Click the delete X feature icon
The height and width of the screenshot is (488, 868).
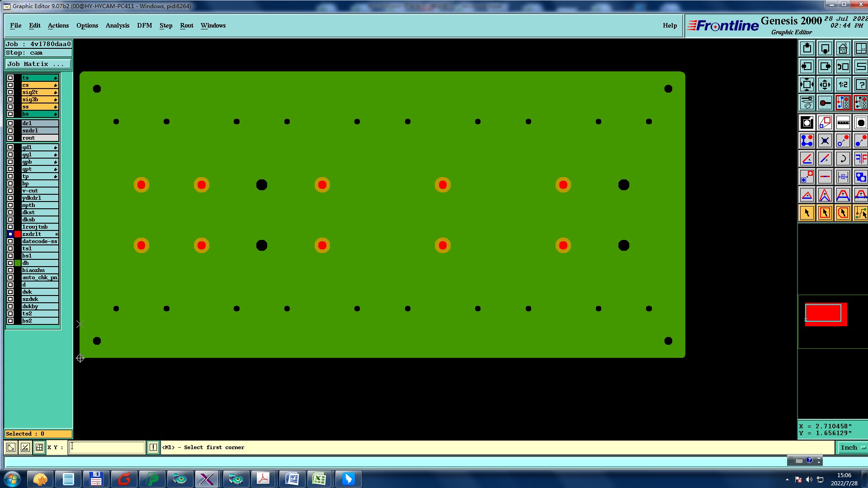click(x=825, y=141)
